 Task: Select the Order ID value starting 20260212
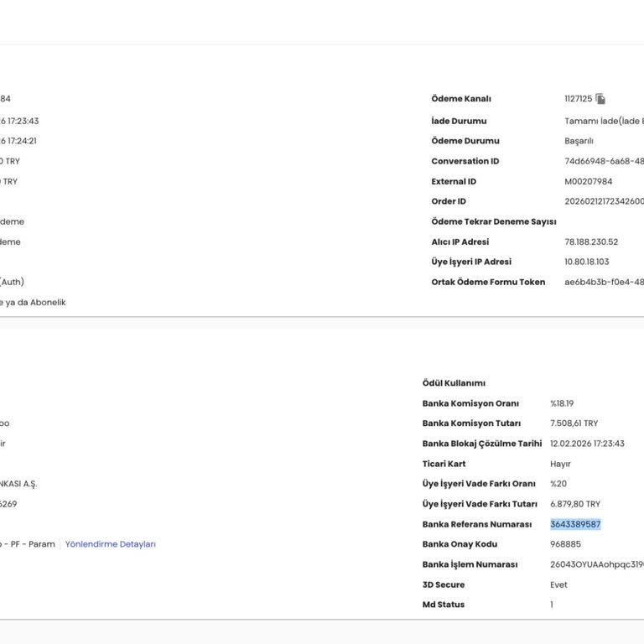coord(604,201)
